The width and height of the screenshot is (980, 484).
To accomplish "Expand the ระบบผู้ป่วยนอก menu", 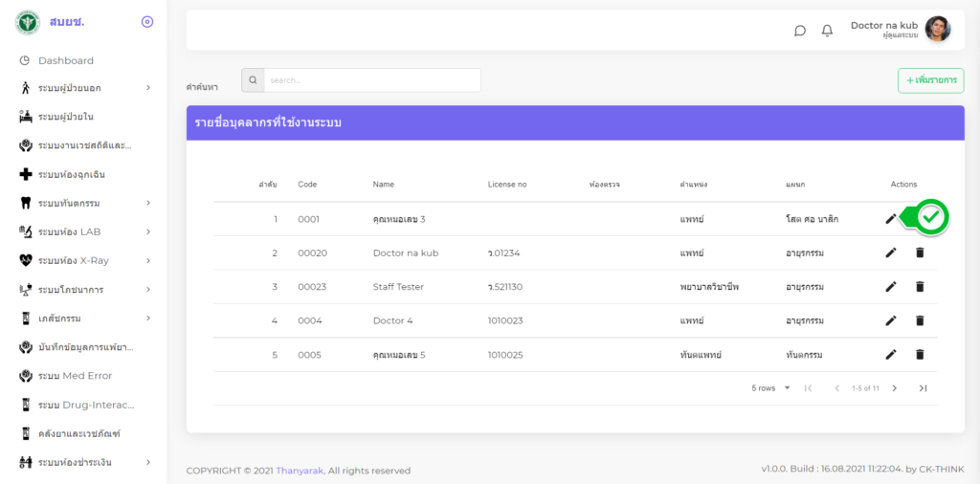I will click(84, 88).
